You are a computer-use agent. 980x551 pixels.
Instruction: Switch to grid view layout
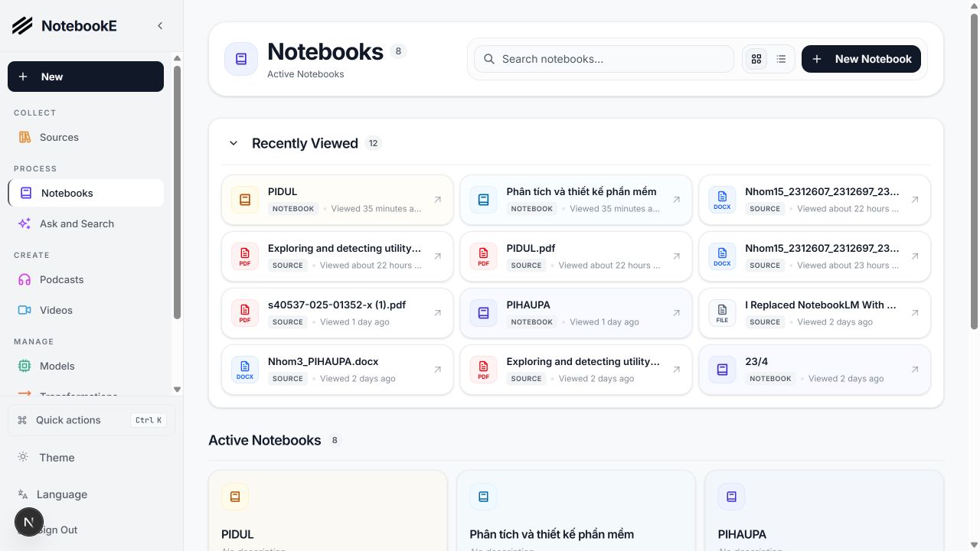pyautogui.click(x=756, y=59)
